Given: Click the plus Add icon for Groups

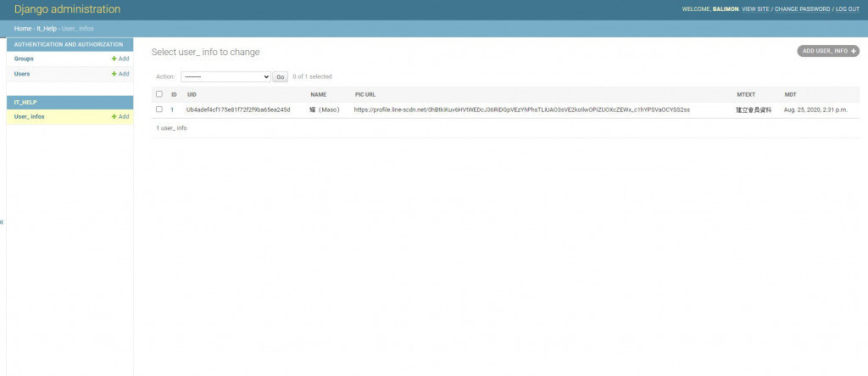Looking at the screenshot, I should 120,59.
